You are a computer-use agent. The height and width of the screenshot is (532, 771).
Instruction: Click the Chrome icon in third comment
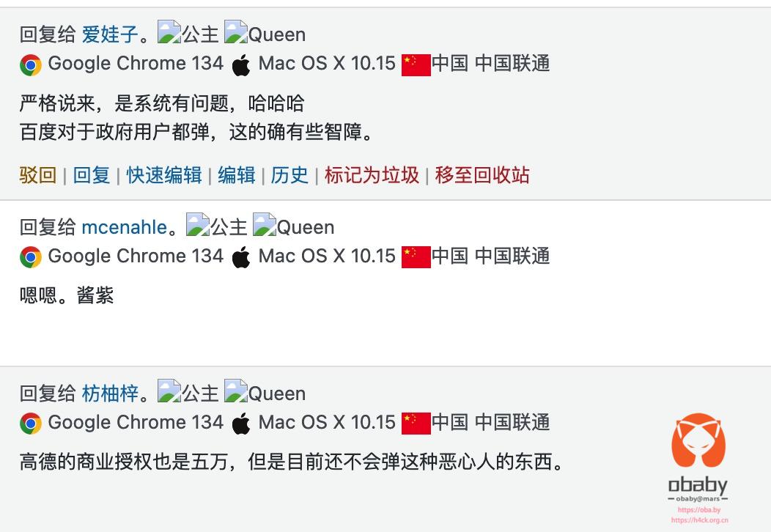31,424
